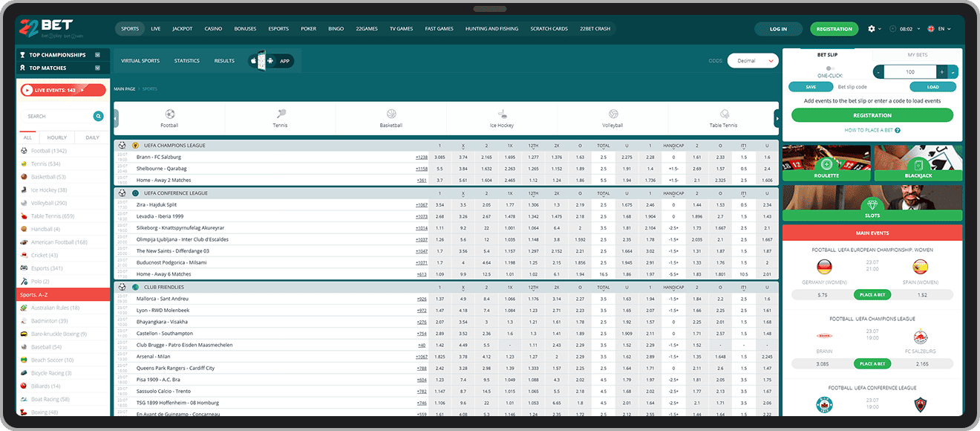Expand markets +1158 for Shelbourne - Qarabag
Screen dimensions: 980x431
click(x=422, y=169)
